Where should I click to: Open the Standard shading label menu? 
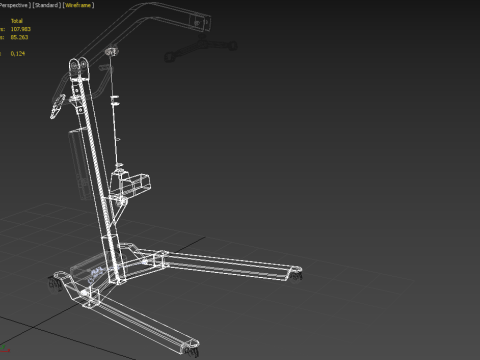[x=47, y=5]
